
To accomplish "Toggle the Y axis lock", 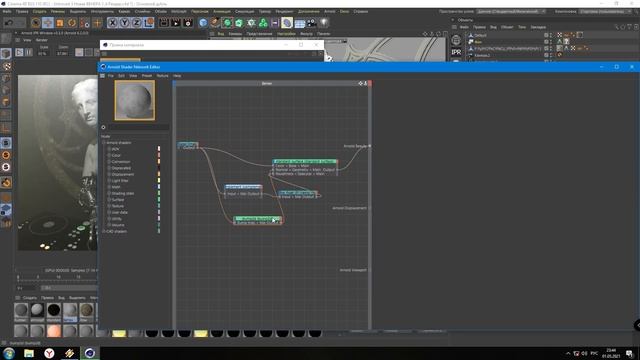I will tap(124, 23).
